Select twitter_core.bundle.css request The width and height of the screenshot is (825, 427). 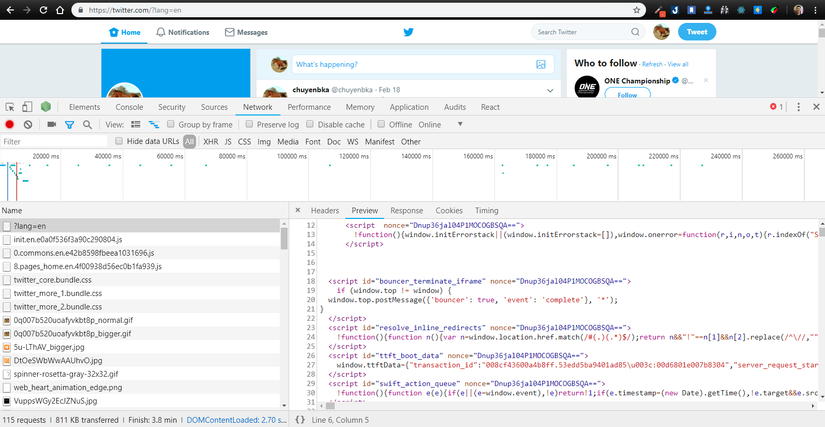tap(140, 280)
